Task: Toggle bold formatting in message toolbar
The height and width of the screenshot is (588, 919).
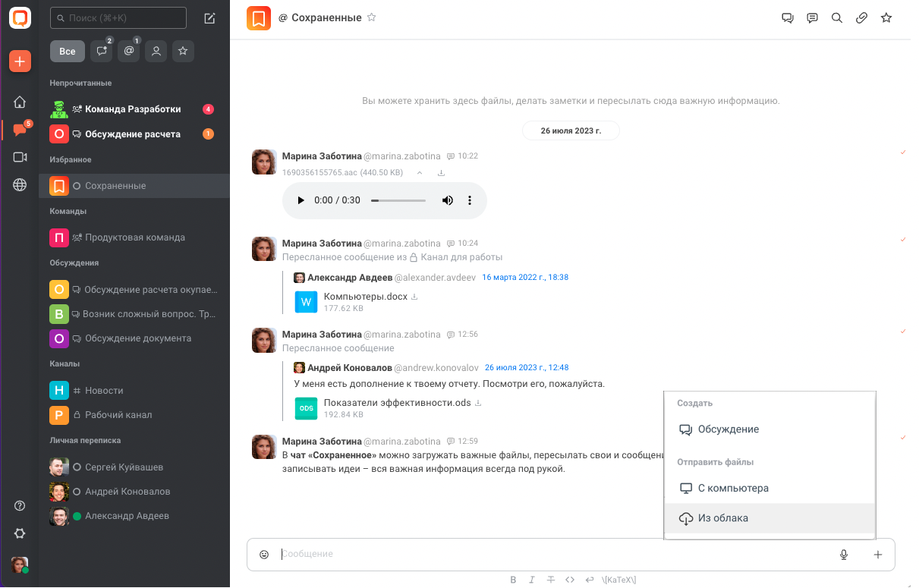Action: pyautogui.click(x=513, y=580)
